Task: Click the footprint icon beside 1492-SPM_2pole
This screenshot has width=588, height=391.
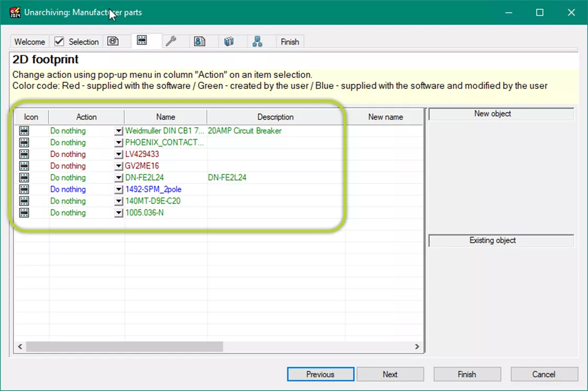Action: click(x=24, y=189)
